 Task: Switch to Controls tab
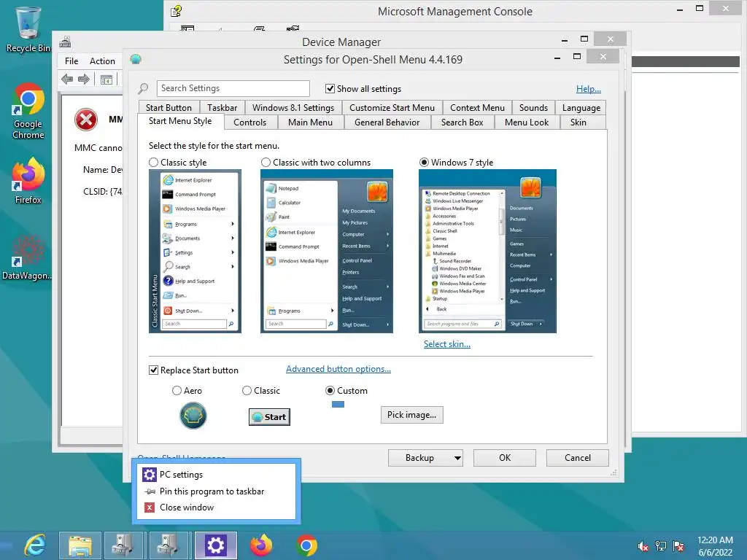point(249,122)
